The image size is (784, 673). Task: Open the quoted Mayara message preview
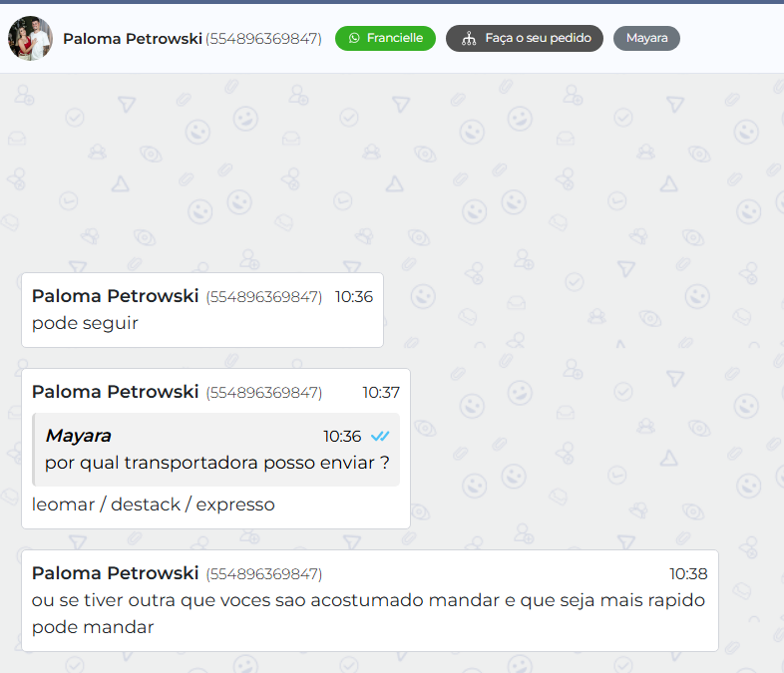[216, 450]
